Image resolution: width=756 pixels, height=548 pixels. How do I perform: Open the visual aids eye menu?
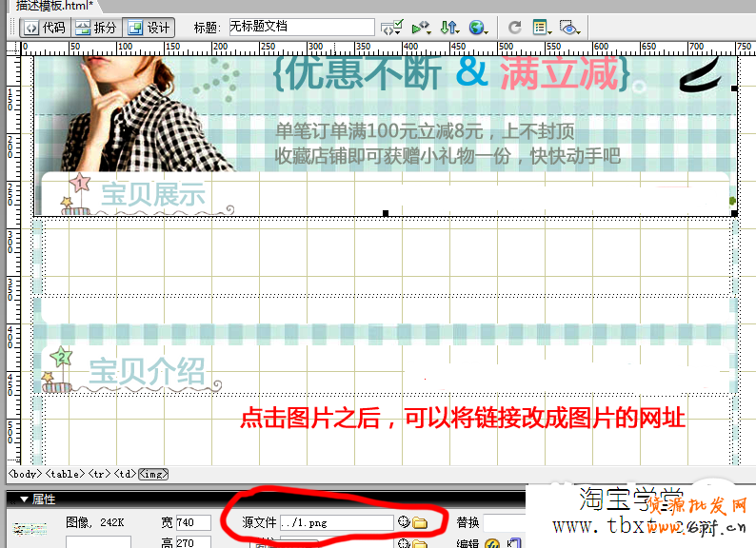pyautogui.click(x=570, y=29)
